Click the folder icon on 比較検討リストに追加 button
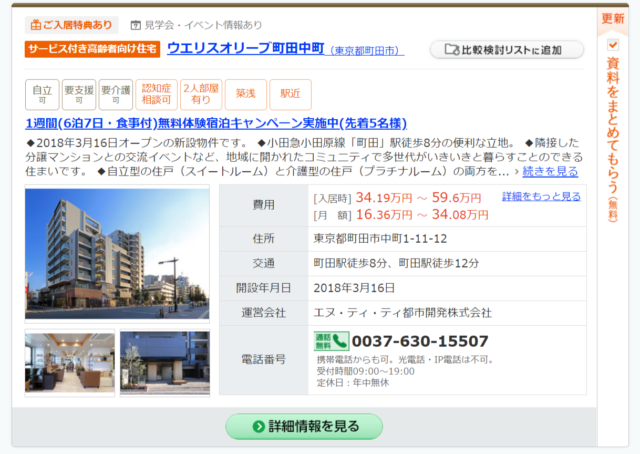Viewport: 640px width, 454px height. 452,50
